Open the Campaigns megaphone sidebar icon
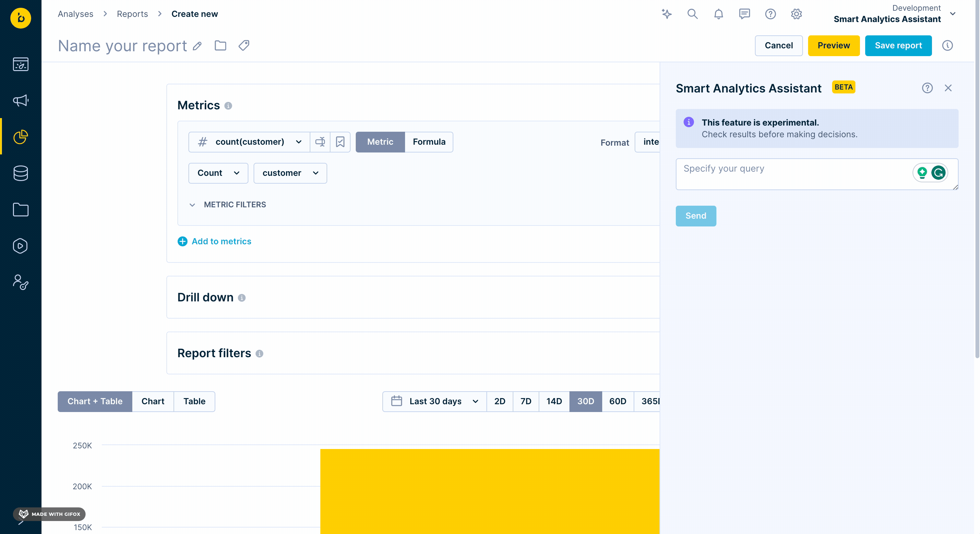This screenshot has height=534, width=980. click(20, 101)
